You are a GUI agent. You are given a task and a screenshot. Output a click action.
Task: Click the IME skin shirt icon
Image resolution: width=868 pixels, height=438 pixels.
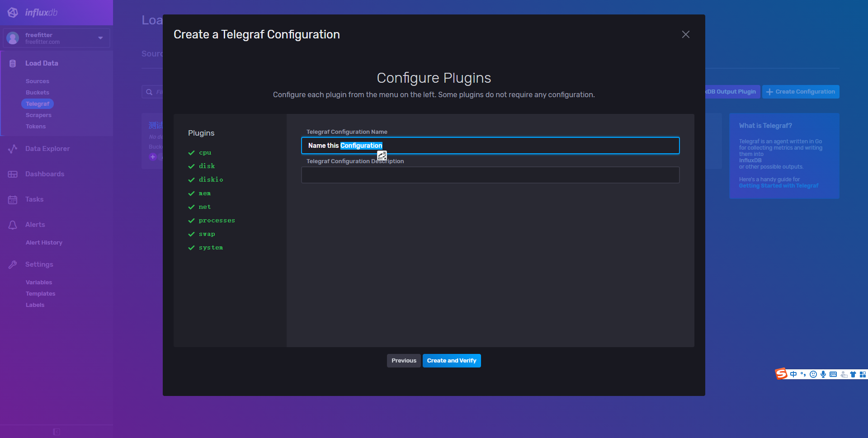(853, 374)
